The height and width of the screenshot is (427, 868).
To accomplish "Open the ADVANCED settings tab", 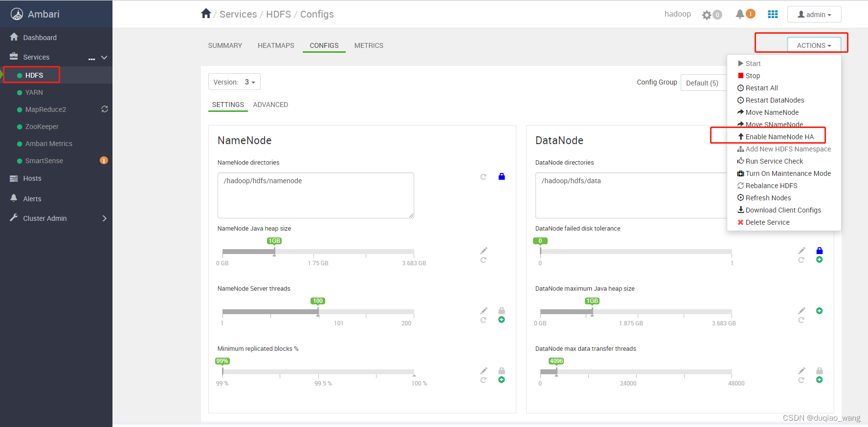I will (x=270, y=105).
